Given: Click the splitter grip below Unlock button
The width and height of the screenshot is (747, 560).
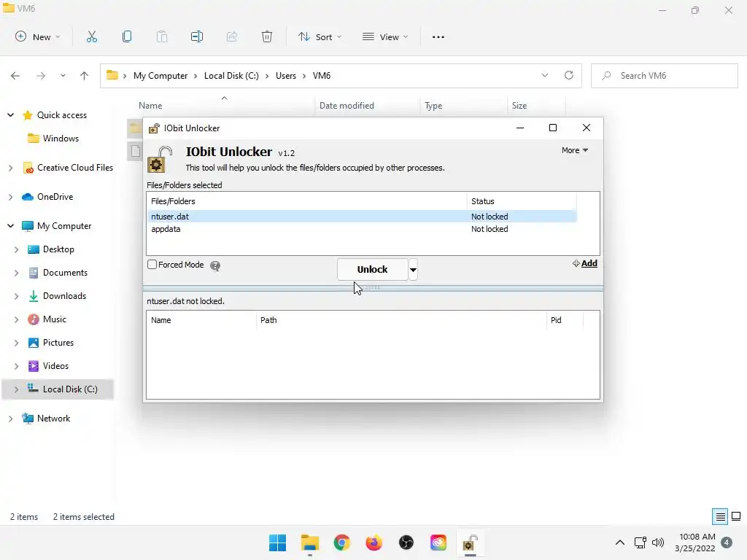Looking at the screenshot, I should (373, 287).
